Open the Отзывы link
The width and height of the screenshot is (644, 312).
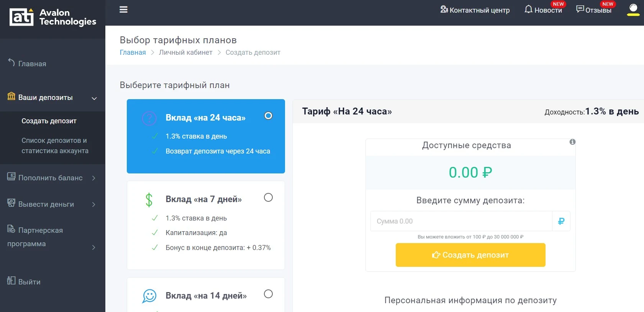[598, 10]
